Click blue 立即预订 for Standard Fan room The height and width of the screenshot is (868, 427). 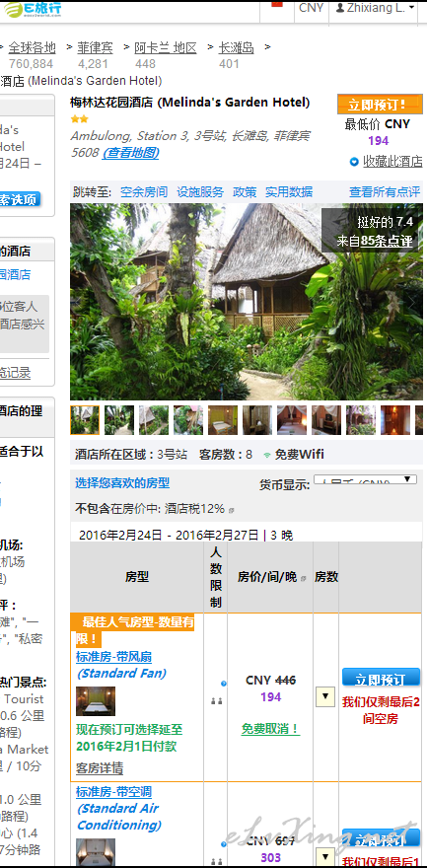[x=381, y=679]
